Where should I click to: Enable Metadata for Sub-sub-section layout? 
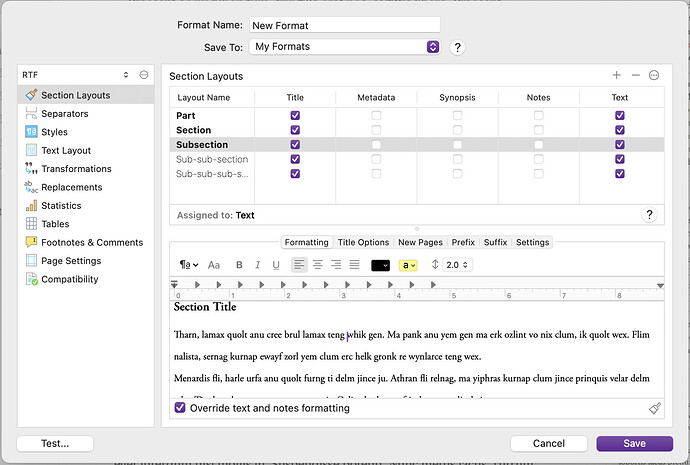[x=376, y=159]
